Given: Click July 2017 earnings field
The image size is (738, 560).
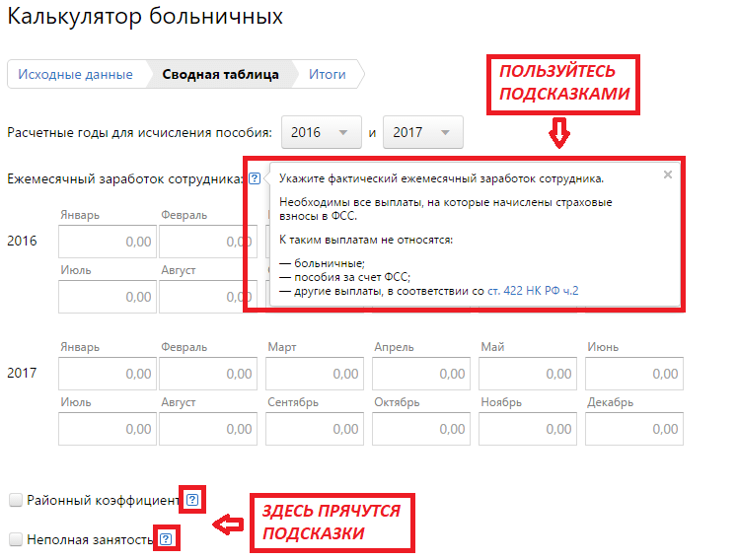Looking at the screenshot, I should pos(108,429).
